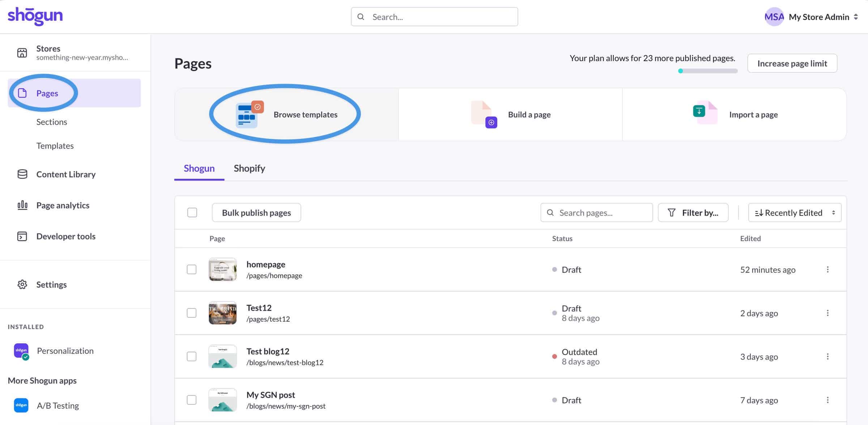Click the My SGN post thumbnail
868x425 pixels.
click(223, 400)
